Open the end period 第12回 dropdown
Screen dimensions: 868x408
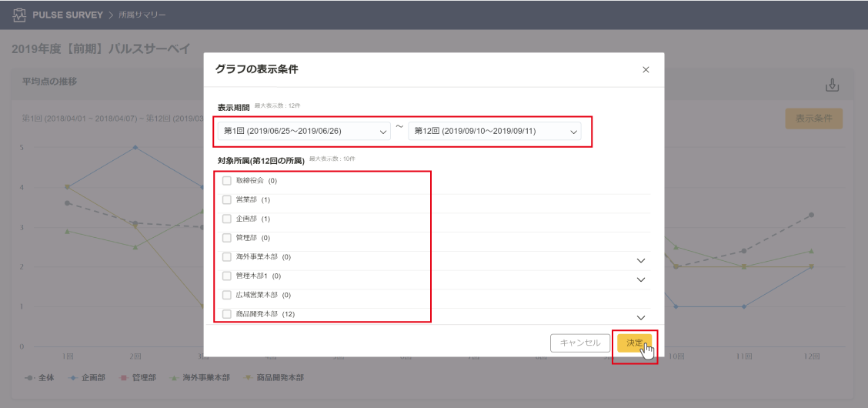tap(495, 132)
